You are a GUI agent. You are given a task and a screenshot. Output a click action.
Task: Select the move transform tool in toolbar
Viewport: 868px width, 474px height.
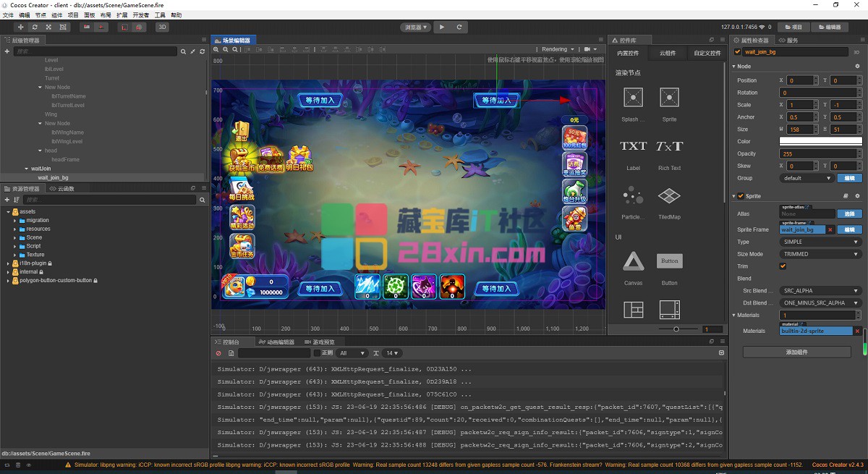coord(21,27)
